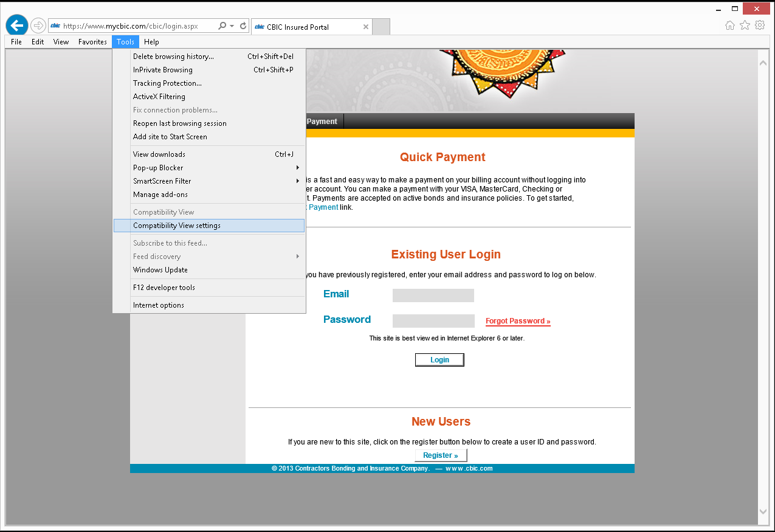Open the Help menu

[x=152, y=42]
